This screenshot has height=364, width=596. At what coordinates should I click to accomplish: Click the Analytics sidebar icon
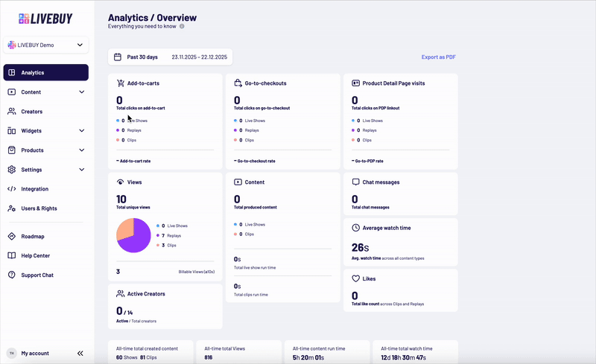click(x=12, y=72)
